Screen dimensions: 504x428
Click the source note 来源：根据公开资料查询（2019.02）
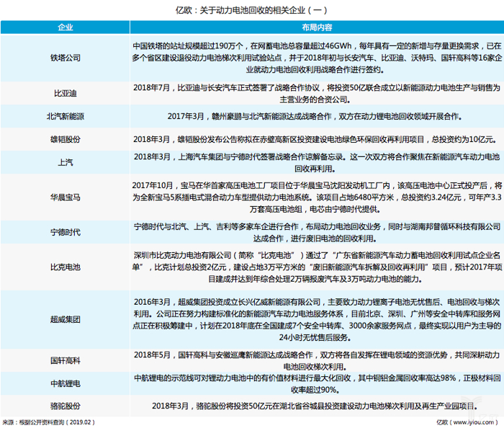[49, 422]
